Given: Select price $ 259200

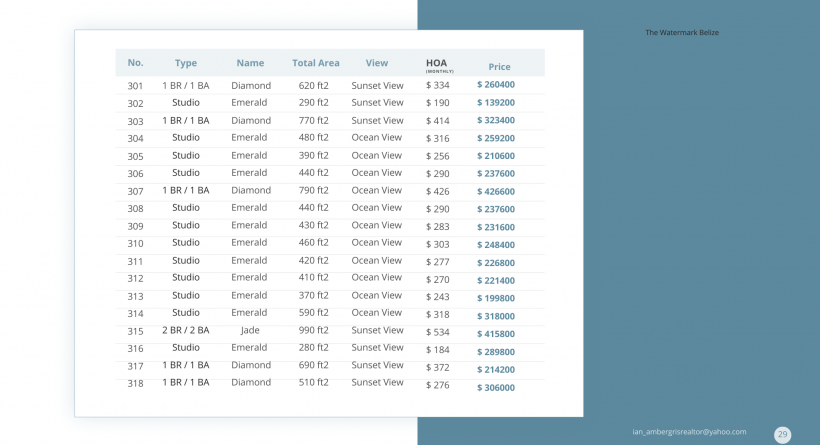Looking at the screenshot, I should (x=496, y=139).
